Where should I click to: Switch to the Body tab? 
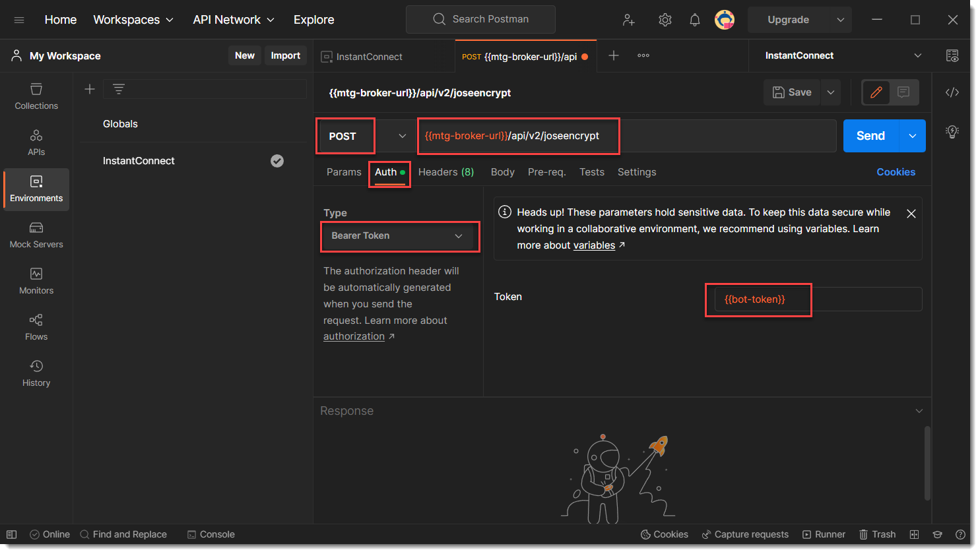pos(503,172)
